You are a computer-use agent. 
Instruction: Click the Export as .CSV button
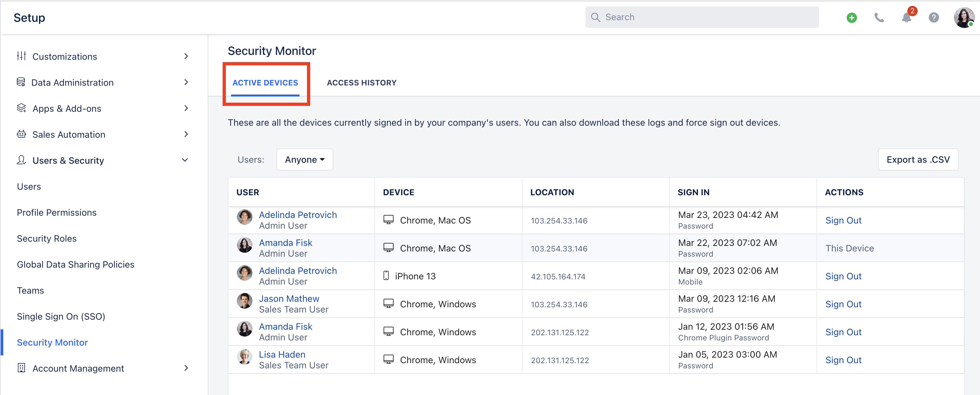tap(918, 159)
